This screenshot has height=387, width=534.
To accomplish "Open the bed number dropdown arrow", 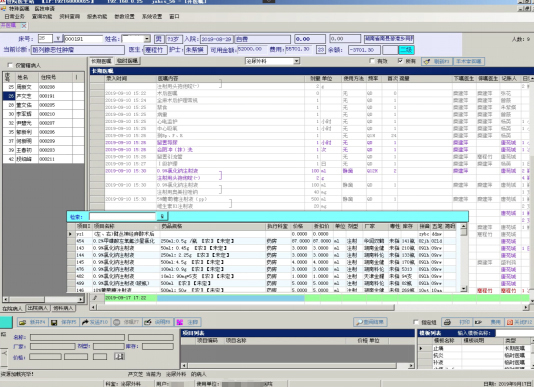I will pos(58,39).
